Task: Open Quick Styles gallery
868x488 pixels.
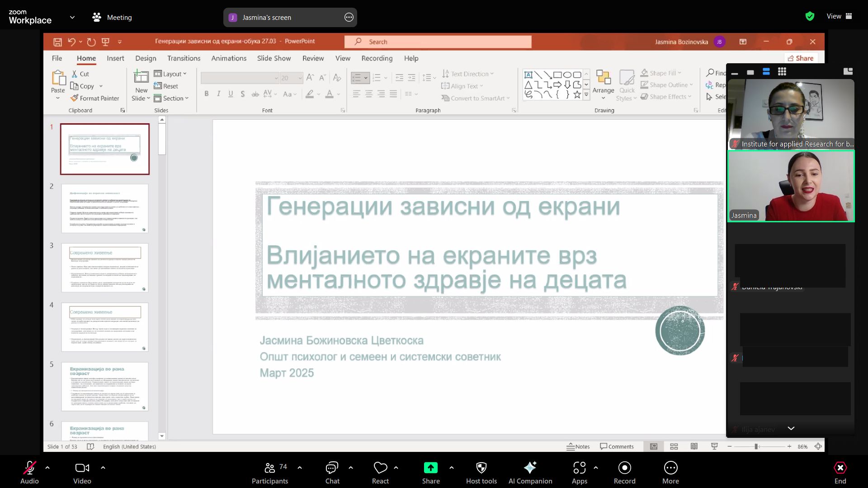Action: [x=627, y=85]
